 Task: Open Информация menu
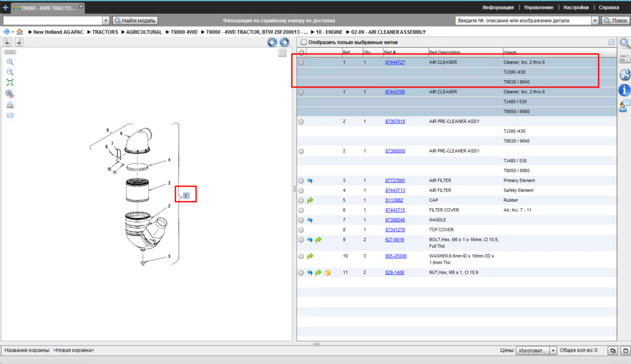click(498, 7)
